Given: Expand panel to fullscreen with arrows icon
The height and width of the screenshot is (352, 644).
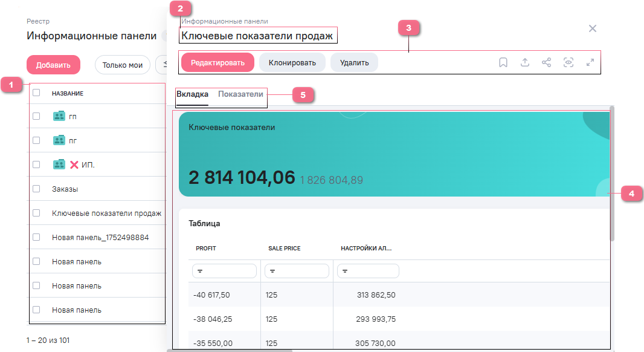Looking at the screenshot, I should tap(590, 62).
